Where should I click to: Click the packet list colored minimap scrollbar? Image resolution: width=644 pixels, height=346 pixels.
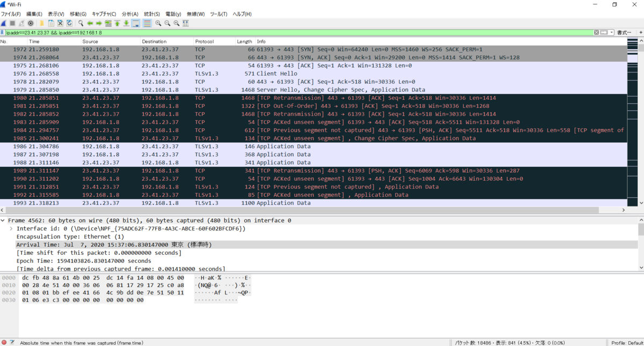coord(633,122)
